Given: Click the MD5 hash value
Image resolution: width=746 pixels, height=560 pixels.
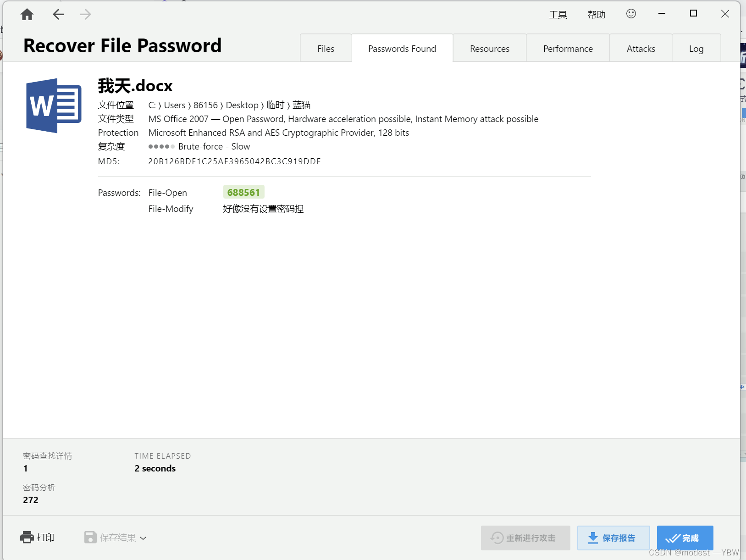Looking at the screenshot, I should pos(235,161).
